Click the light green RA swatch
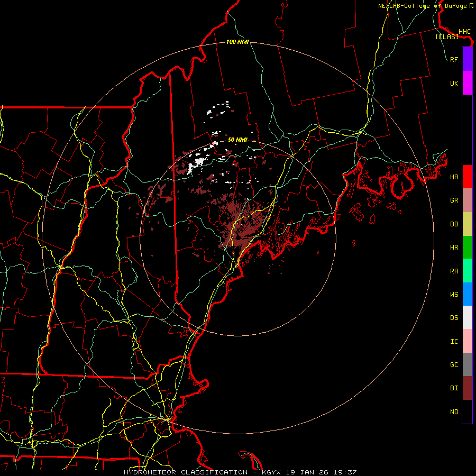Viewport: 476px width, 476px height. pyautogui.click(x=467, y=271)
